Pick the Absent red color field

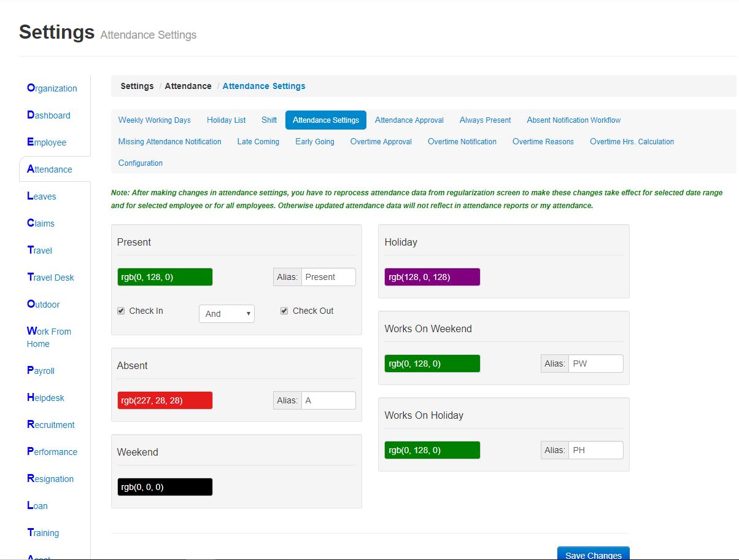tap(165, 400)
